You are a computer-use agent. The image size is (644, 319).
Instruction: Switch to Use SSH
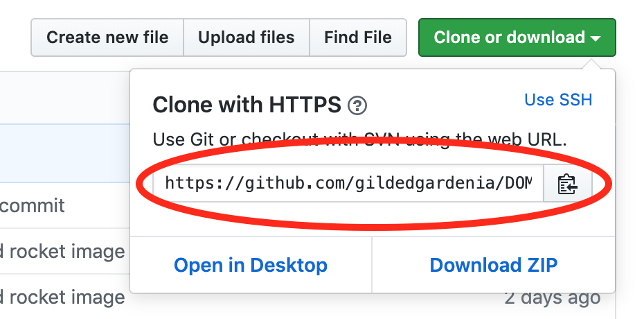click(x=558, y=100)
